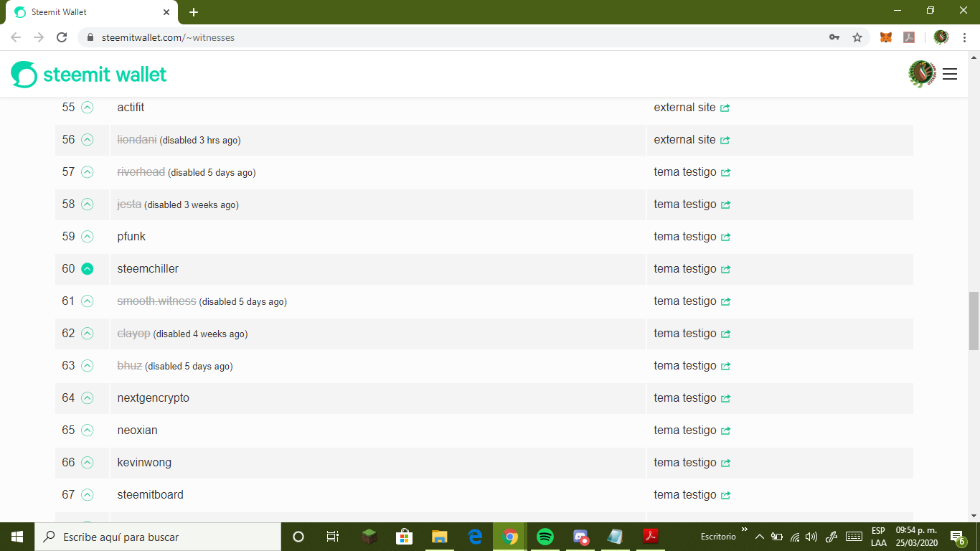Click external-link icon in kevinwong row
The height and width of the screenshot is (551, 980).
tap(725, 463)
